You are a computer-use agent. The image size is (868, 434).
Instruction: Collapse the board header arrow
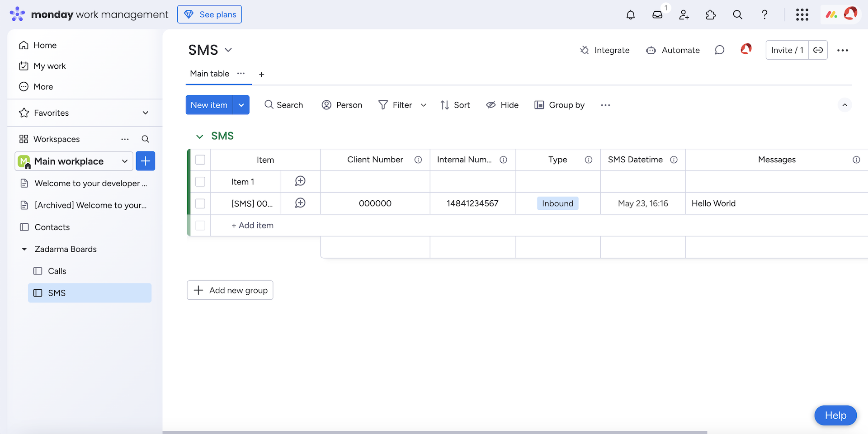(x=844, y=105)
